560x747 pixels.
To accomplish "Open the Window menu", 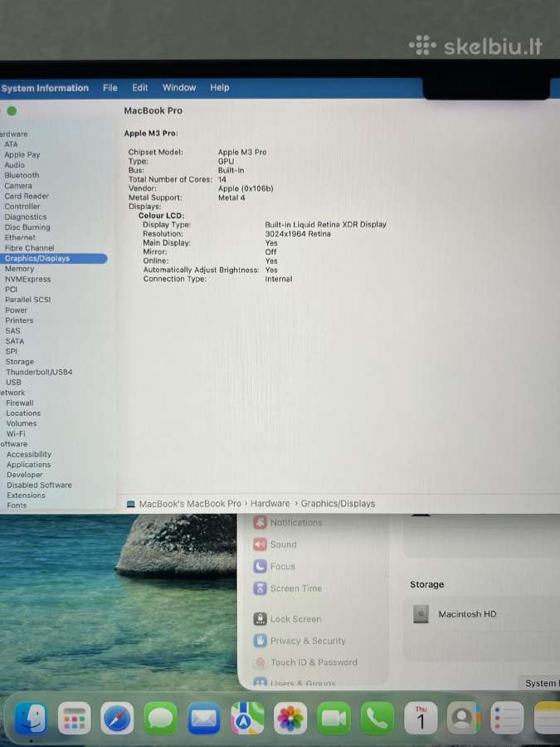I will [x=179, y=88].
